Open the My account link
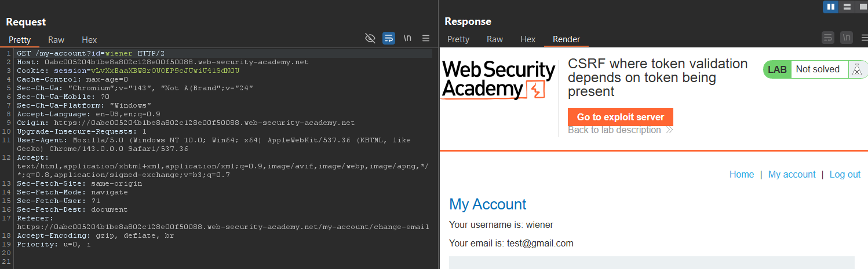The image size is (868, 269). coord(792,175)
